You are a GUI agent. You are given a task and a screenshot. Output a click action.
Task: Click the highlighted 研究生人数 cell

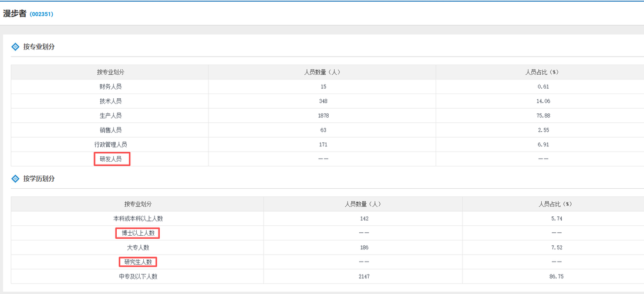(138, 262)
